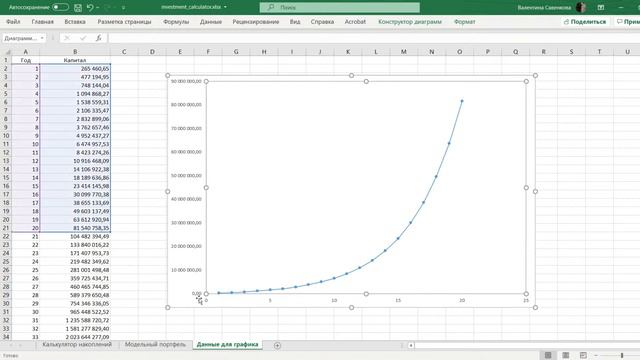Click cell with value 265 460,65
Viewport: 640px width, 360px height.
[75, 69]
